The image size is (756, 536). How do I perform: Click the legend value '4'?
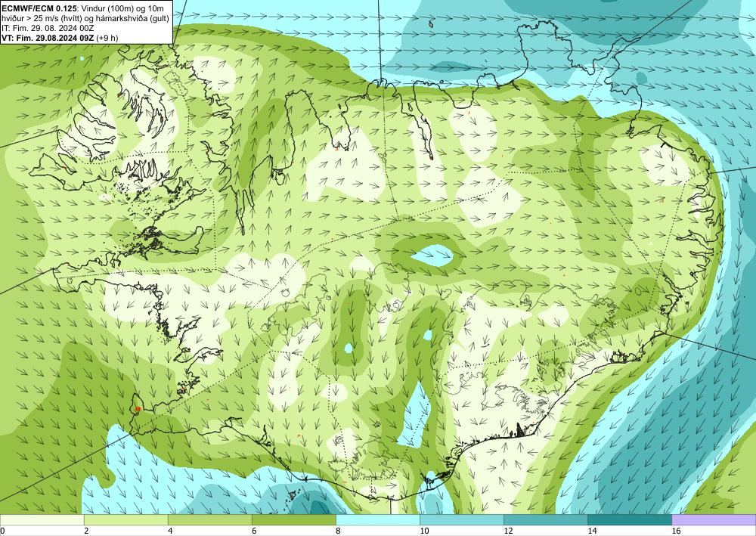tap(170, 531)
